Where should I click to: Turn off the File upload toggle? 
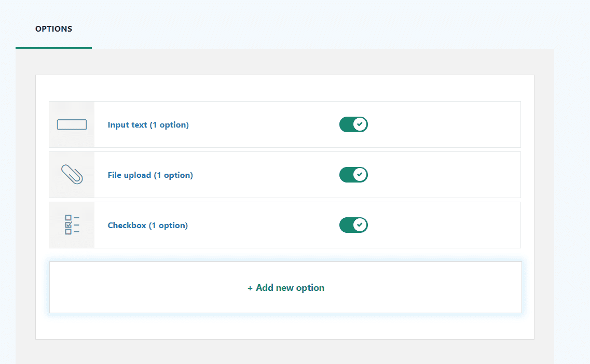(x=353, y=175)
